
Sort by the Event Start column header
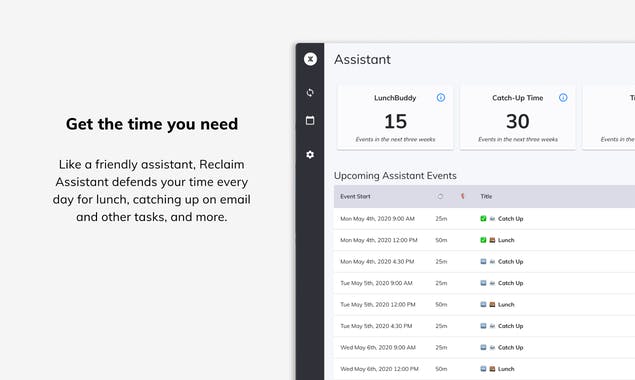pyautogui.click(x=355, y=196)
